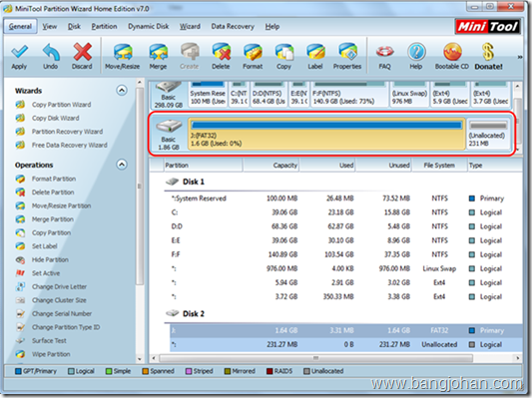This screenshot has width=532, height=398.
Task: Click the Bootable CD icon
Action: [452, 52]
